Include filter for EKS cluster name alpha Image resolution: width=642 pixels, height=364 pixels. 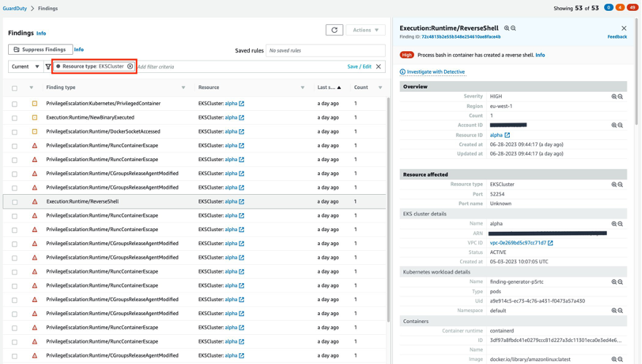[x=614, y=224]
